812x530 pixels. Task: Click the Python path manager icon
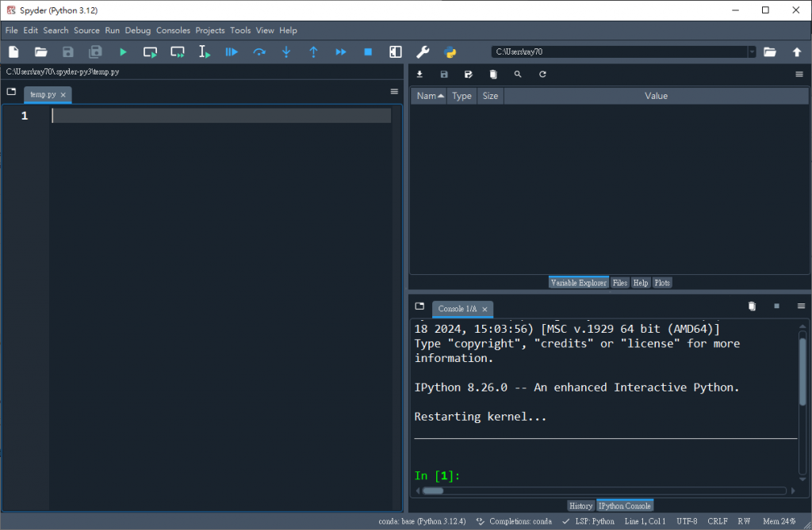(x=450, y=52)
